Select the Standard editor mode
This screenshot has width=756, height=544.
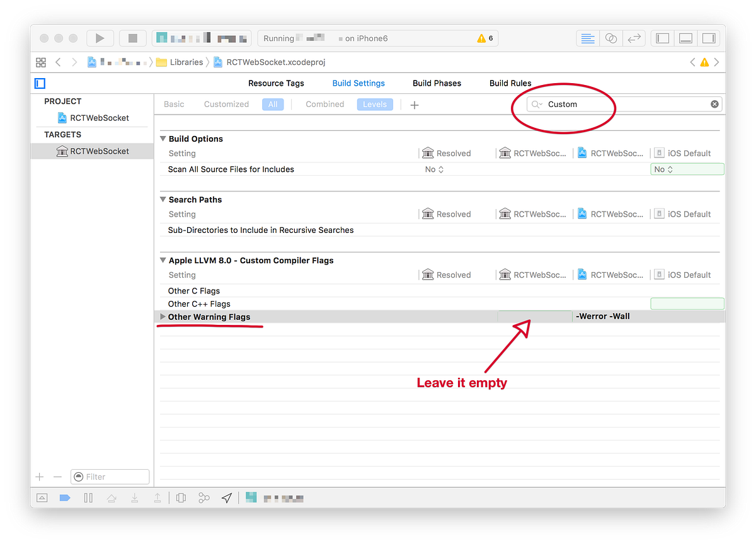(x=588, y=38)
